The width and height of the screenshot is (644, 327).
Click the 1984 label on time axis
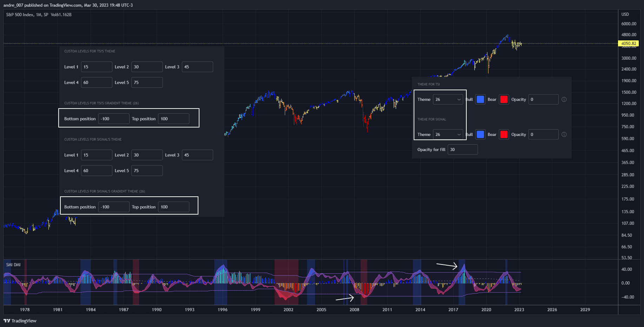click(91, 309)
